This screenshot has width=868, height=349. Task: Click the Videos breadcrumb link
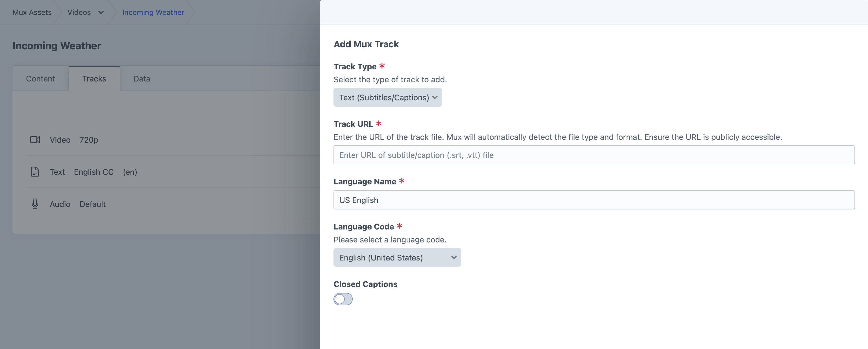point(79,12)
